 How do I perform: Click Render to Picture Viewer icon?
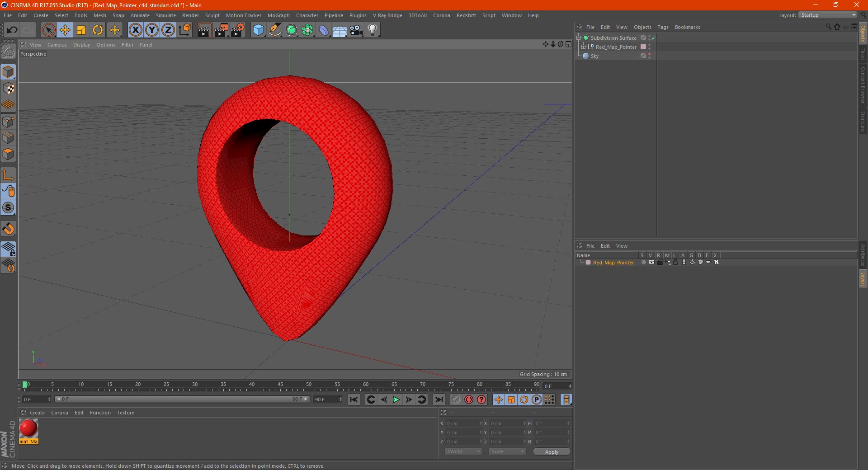(x=221, y=30)
